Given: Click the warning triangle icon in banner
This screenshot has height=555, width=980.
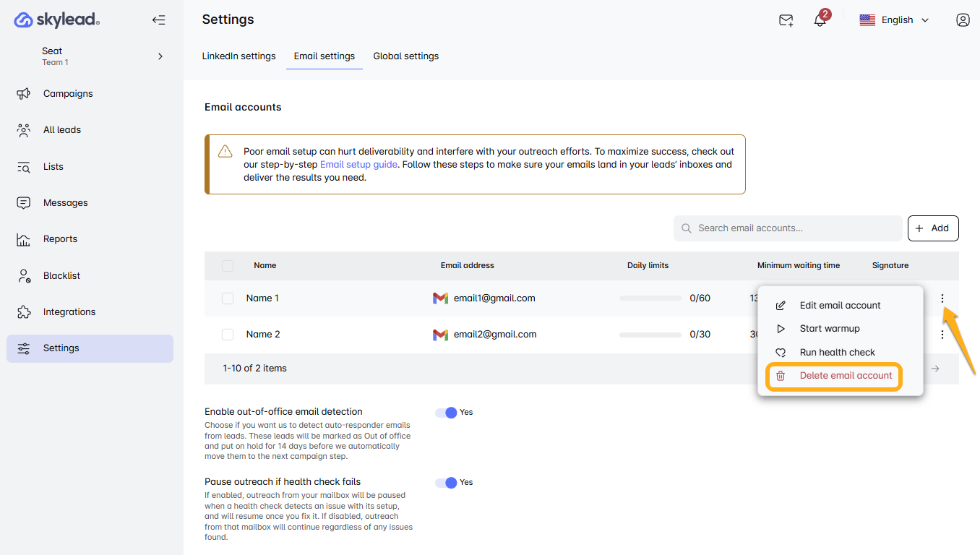Looking at the screenshot, I should 225,152.
